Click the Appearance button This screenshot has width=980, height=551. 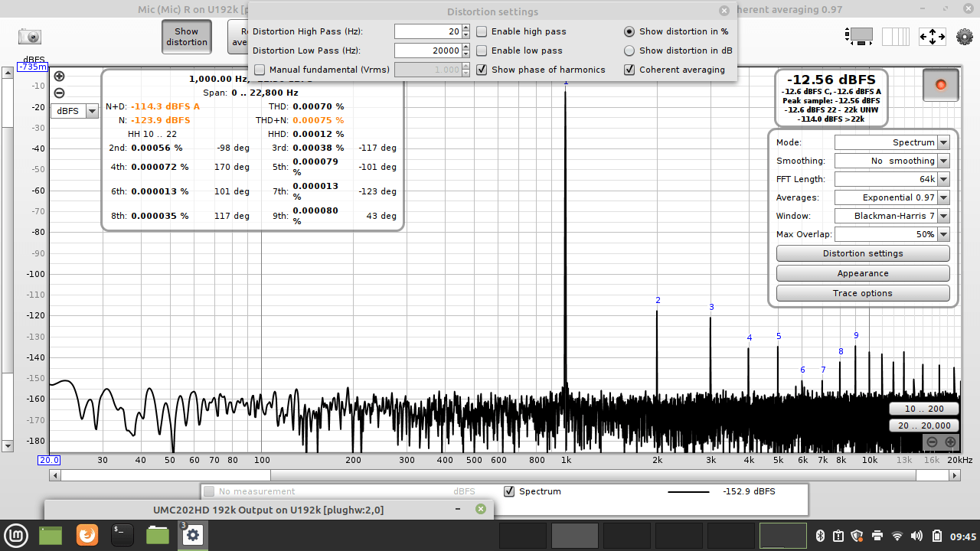(x=863, y=273)
